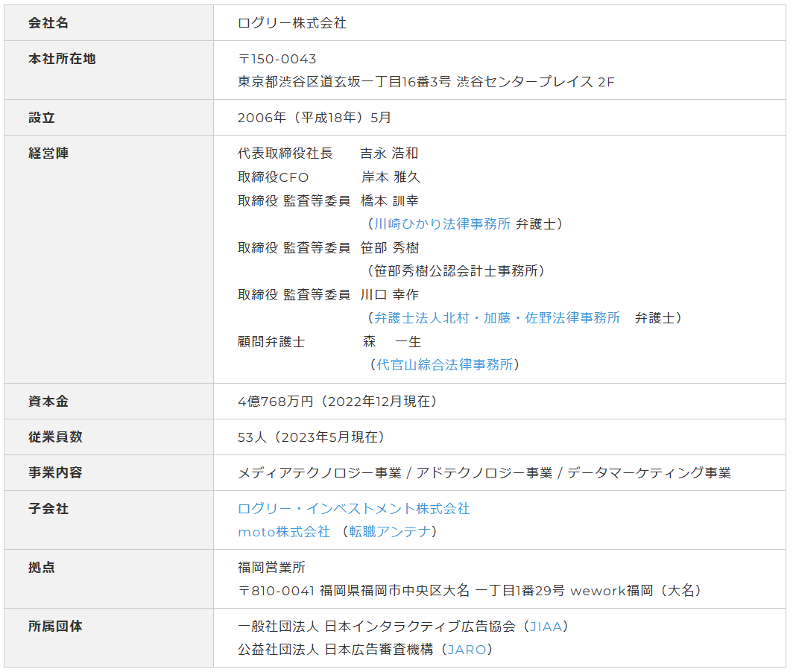Screen dimensions: 796x672
Task: Click 顧問弁護士 title text
Action: click(x=271, y=341)
